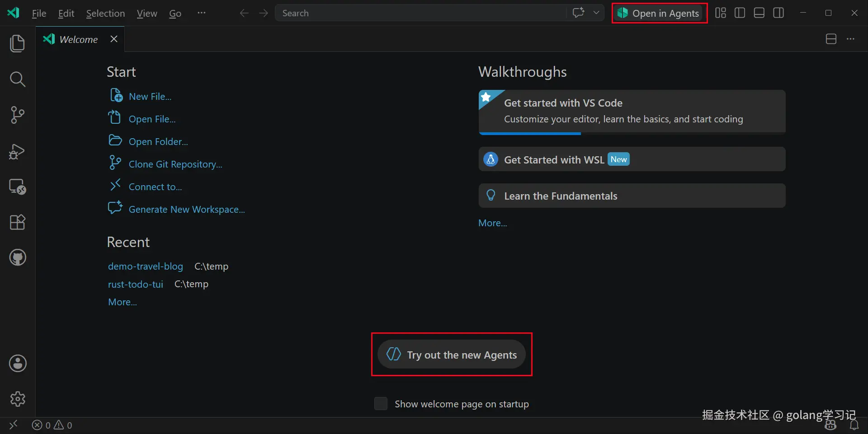
Task: Open Customize Layout icon
Action: 721,13
